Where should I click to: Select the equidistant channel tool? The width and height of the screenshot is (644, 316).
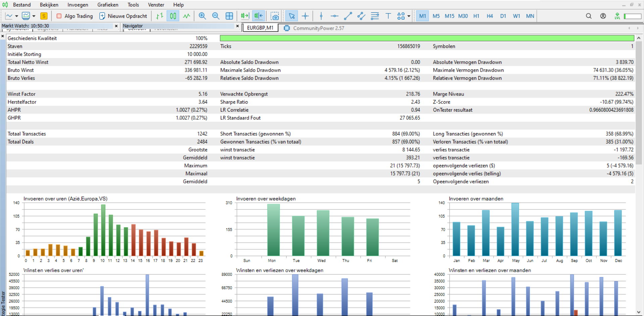(x=361, y=16)
